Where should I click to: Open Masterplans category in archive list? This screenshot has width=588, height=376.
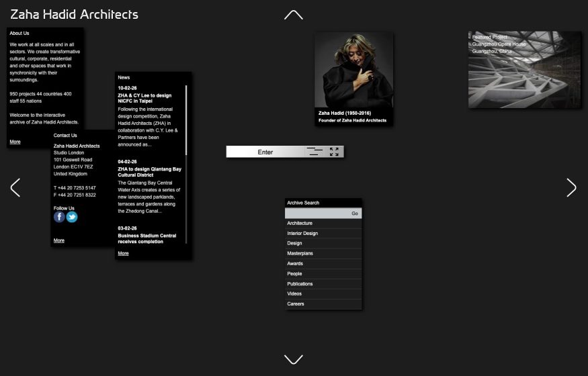click(x=300, y=253)
